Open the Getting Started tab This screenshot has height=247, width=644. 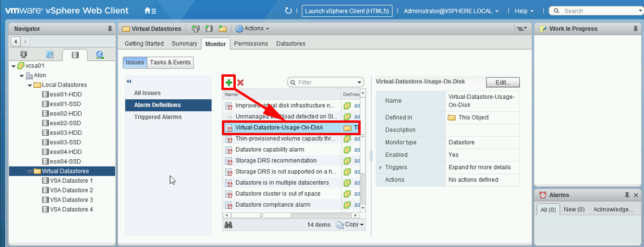click(x=144, y=44)
